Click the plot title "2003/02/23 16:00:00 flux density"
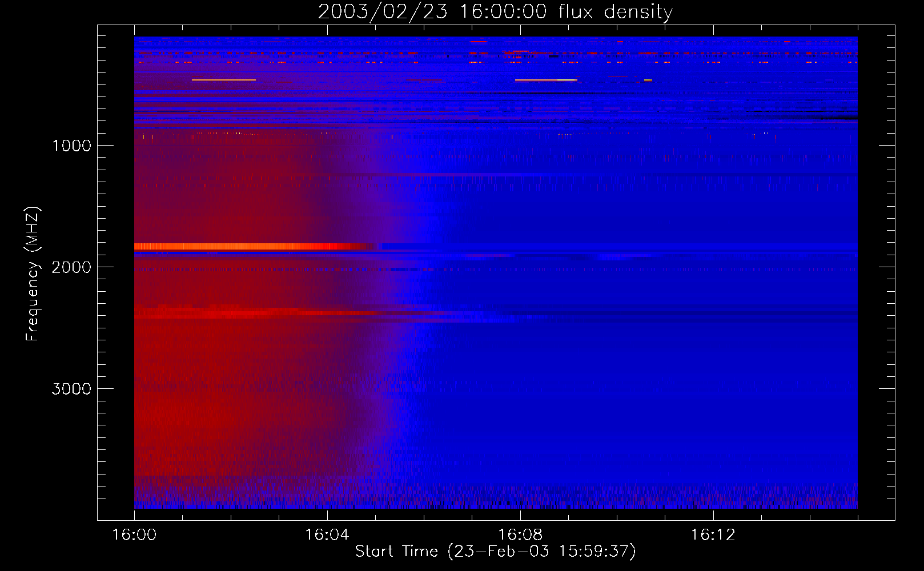The width and height of the screenshot is (924, 571). (x=495, y=11)
